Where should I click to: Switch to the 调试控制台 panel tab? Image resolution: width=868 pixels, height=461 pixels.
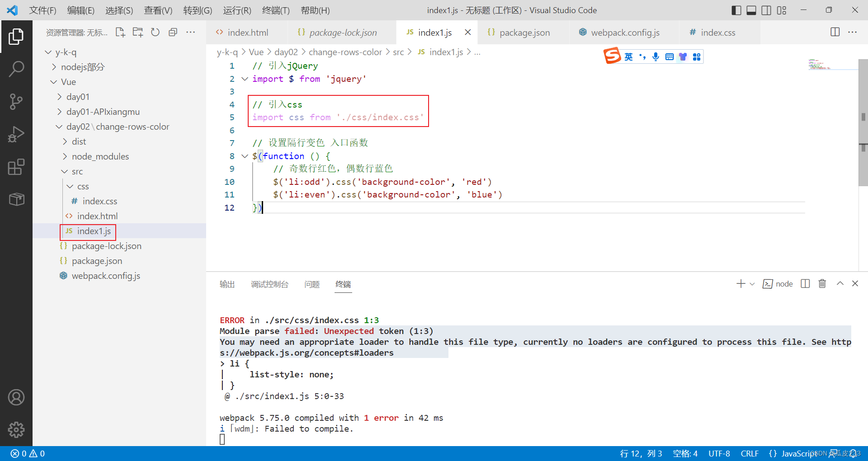click(x=269, y=284)
